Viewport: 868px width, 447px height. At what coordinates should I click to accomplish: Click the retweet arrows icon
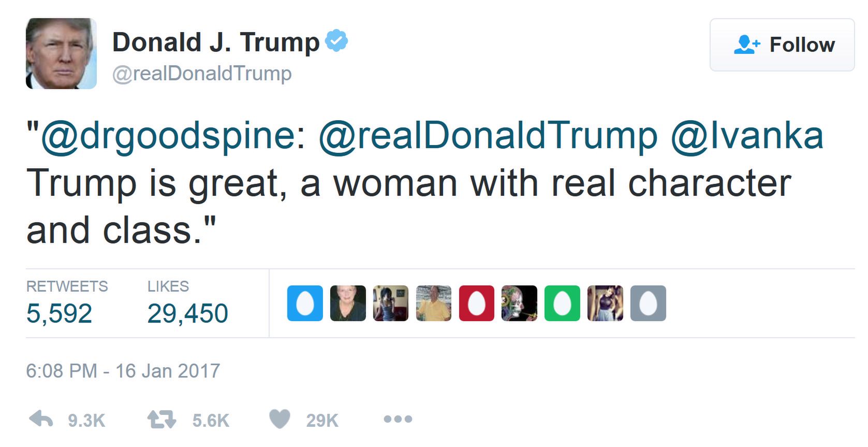(162, 419)
